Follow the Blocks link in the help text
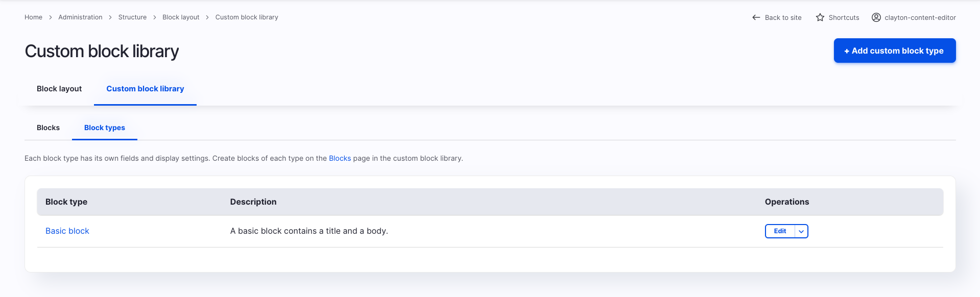The image size is (980, 297). click(340, 158)
